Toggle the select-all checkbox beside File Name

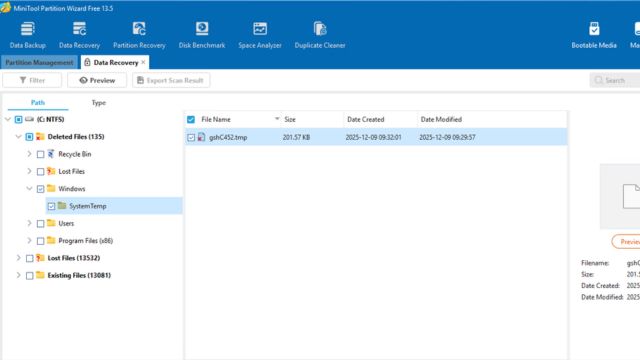tap(191, 120)
